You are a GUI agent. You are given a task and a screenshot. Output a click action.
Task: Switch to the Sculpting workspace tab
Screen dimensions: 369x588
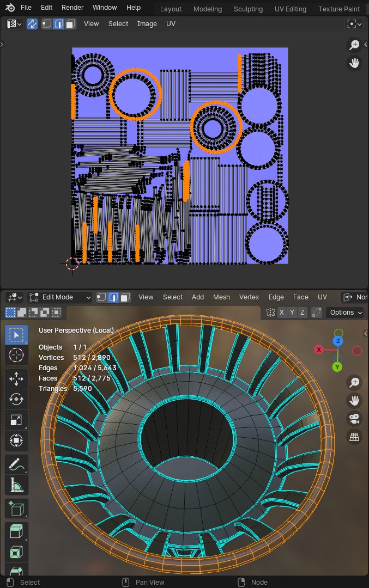pyautogui.click(x=248, y=9)
